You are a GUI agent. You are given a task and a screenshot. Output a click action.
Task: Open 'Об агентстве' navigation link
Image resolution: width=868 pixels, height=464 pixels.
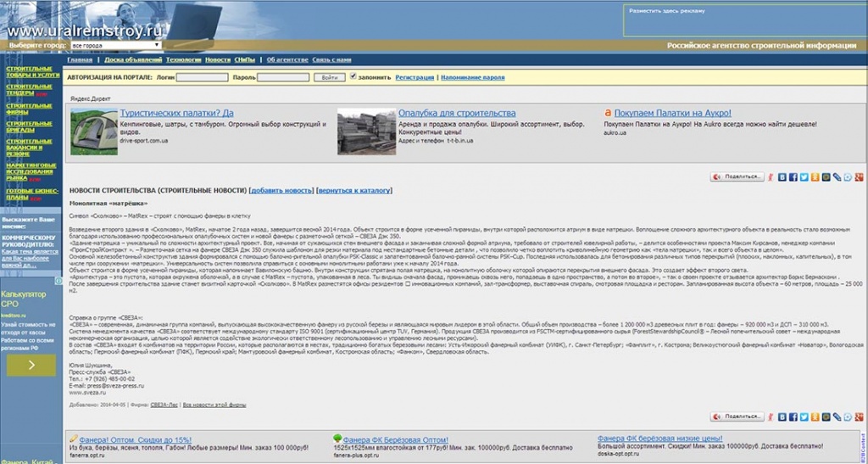[x=287, y=59]
